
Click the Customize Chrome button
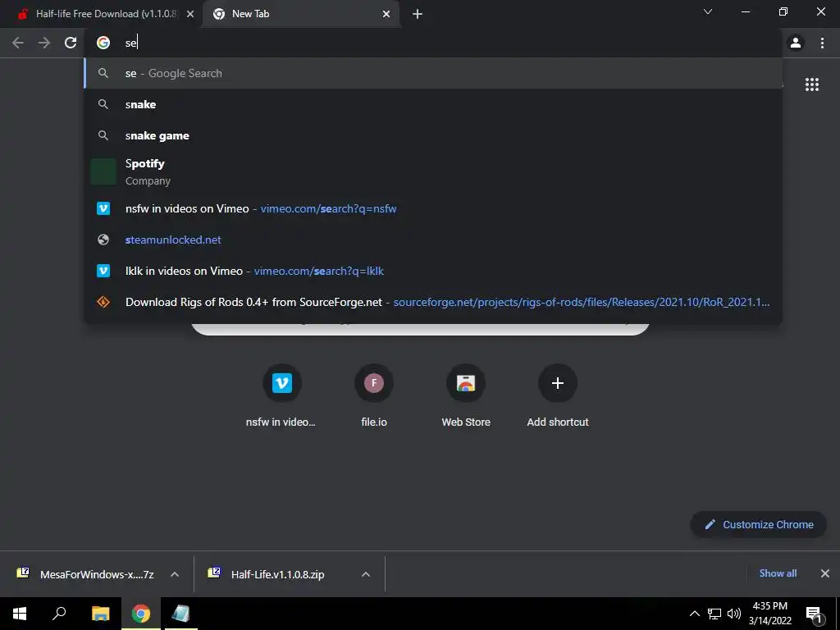pos(759,524)
